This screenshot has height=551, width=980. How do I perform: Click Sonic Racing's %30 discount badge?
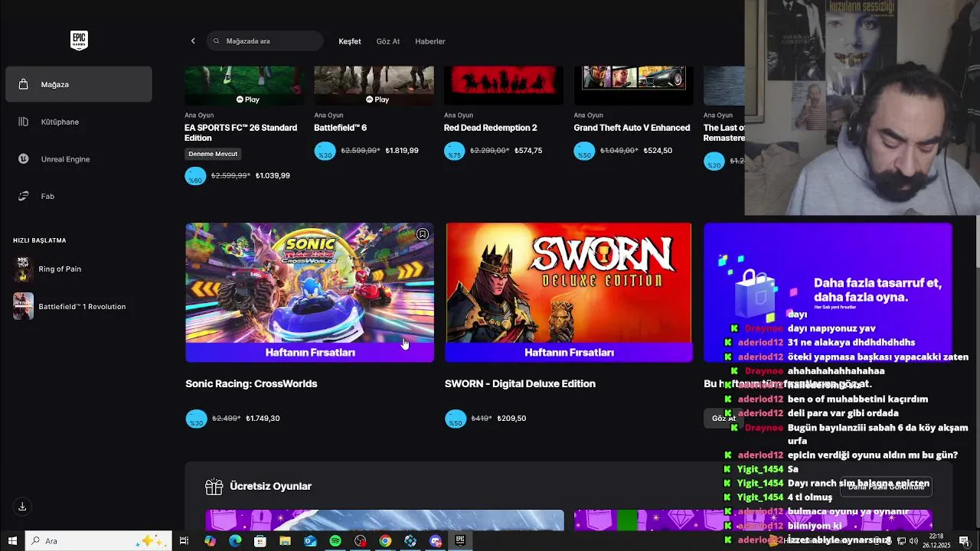pos(197,419)
